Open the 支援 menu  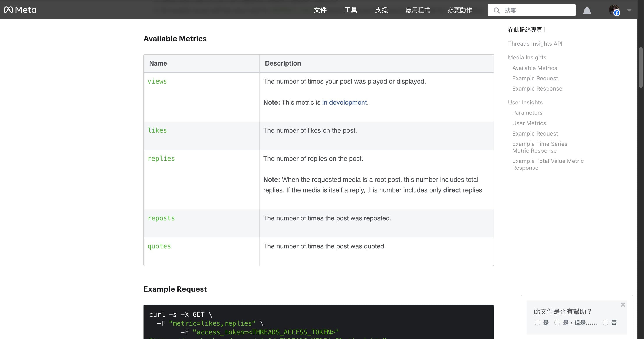click(381, 10)
